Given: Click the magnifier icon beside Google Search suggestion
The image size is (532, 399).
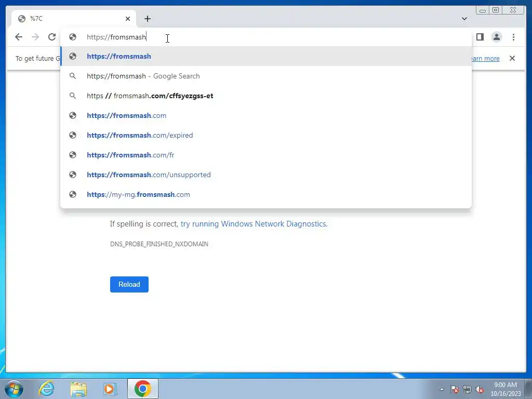Looking at the screenshot, I should 73,76.
